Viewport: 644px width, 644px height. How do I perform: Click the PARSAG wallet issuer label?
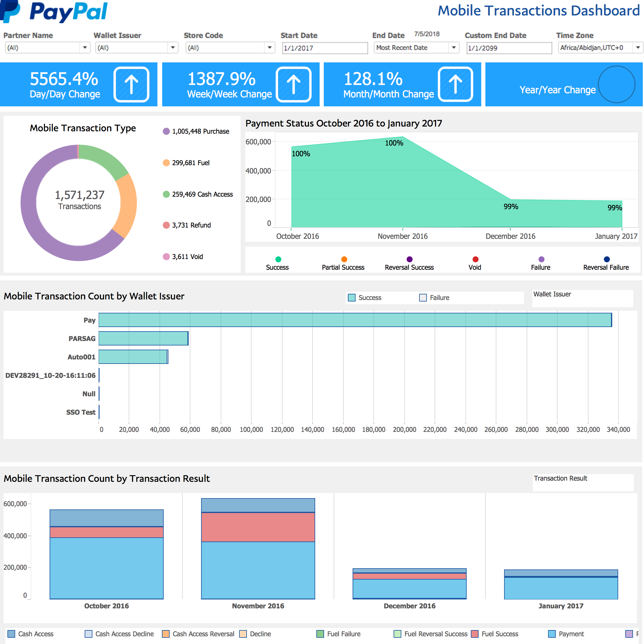click(82, 339)
